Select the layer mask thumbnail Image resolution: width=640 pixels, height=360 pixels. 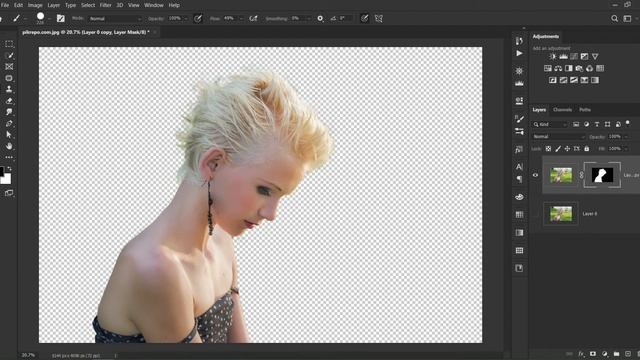[x=602, y=175]
